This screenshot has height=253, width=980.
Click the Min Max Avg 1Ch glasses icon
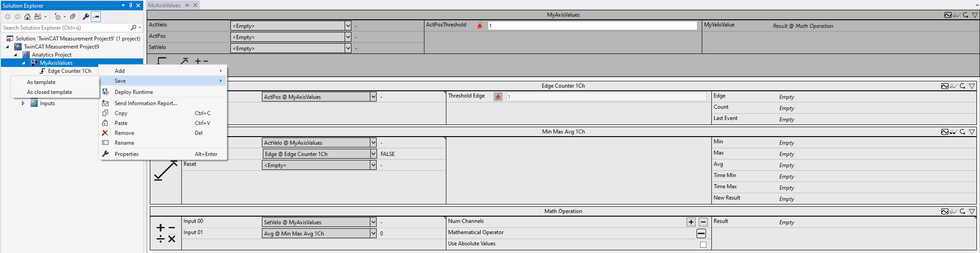pos(953,132)
